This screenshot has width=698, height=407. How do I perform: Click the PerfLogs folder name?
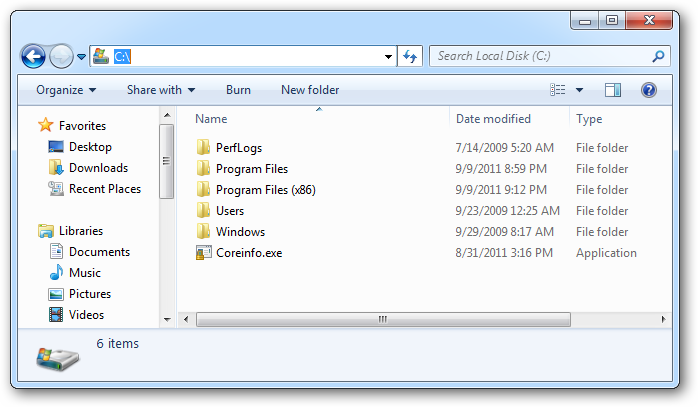(239, 148)
